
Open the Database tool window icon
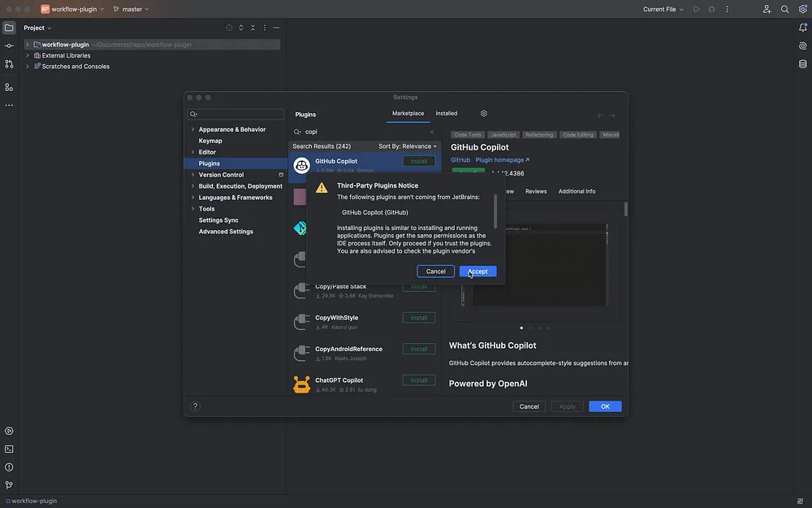click(803, 64)
